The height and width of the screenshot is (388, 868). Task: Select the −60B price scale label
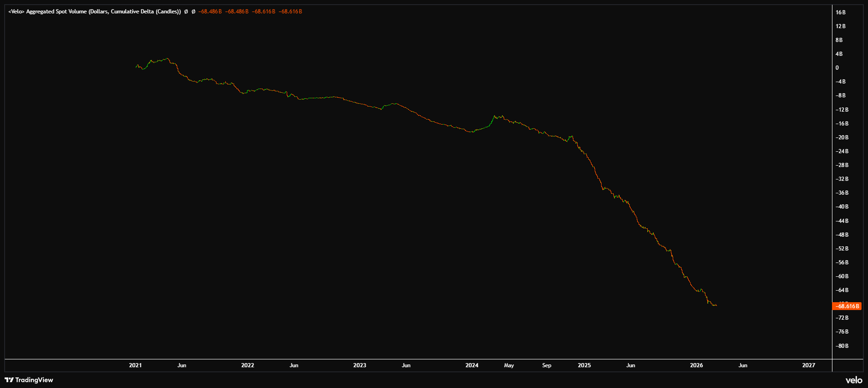[x=842, y=276]
